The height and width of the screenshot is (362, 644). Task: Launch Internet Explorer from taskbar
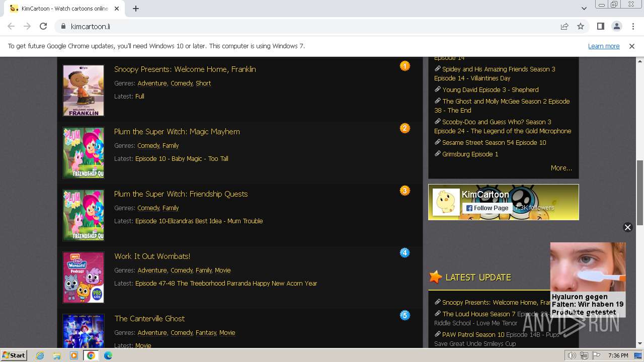(40, 355)
